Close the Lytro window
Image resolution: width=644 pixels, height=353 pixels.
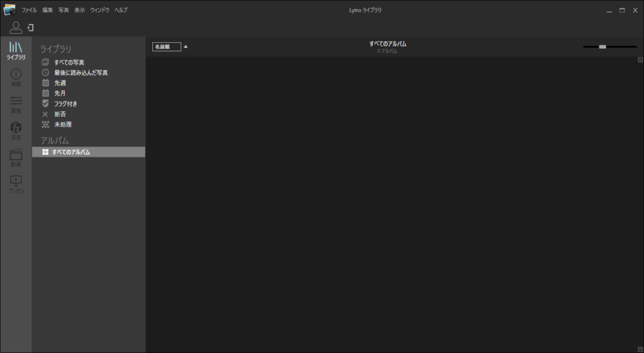click(635, 10)
